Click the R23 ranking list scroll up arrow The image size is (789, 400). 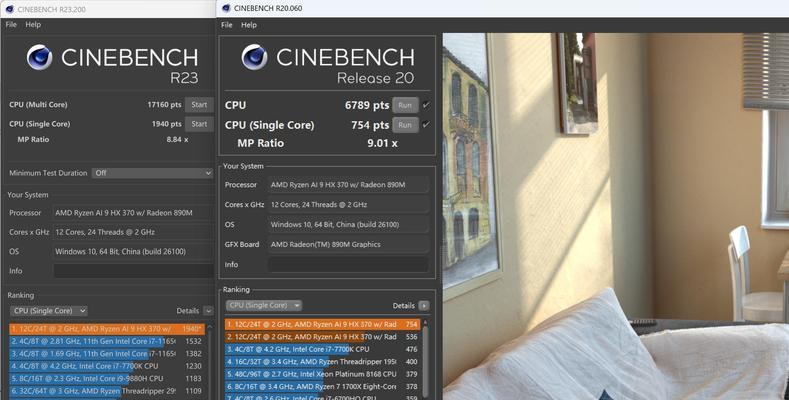coord(210,328)
